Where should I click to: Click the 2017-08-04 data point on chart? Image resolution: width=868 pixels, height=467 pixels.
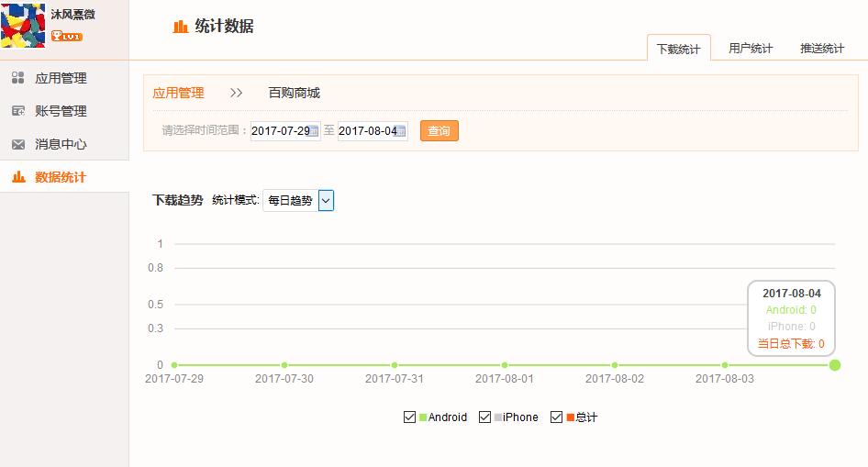[835, 365]
